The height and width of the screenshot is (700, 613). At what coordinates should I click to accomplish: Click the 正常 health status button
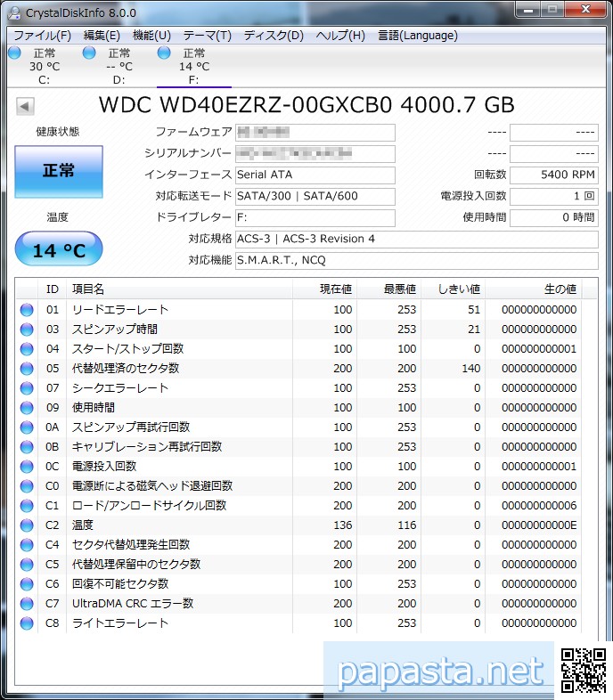[59, 171]
